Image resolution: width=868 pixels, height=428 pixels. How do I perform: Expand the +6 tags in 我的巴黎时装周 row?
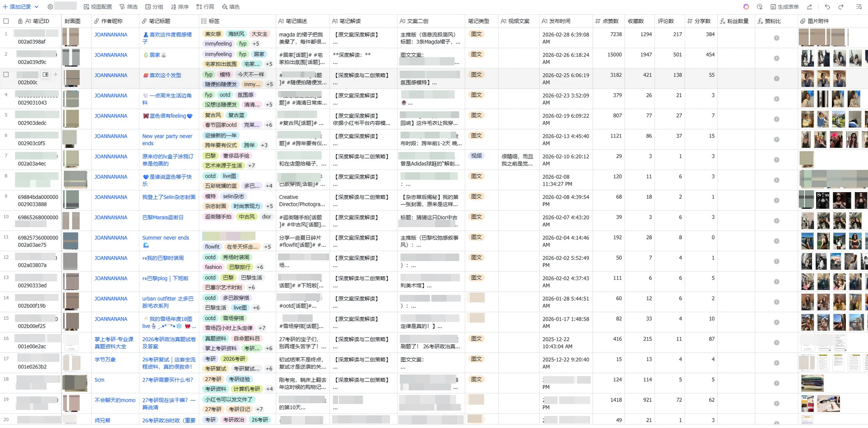point(260,267)
